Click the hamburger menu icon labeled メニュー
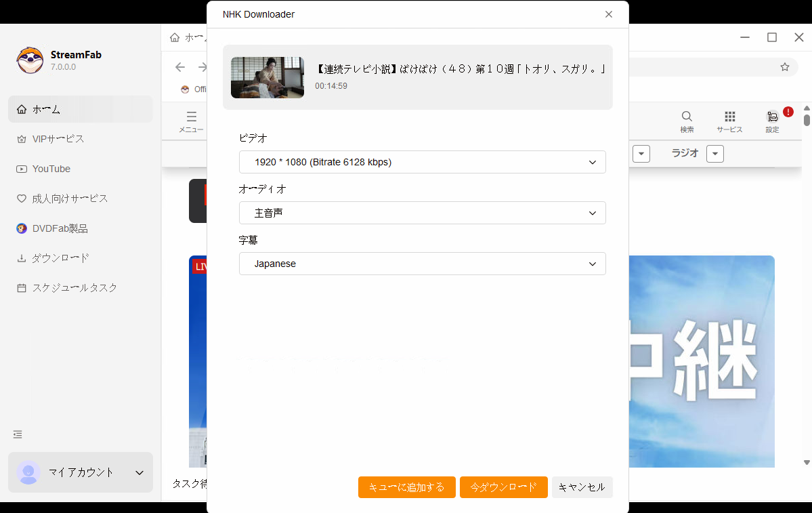This screenshot has height=513, width=812. (191, 117)
